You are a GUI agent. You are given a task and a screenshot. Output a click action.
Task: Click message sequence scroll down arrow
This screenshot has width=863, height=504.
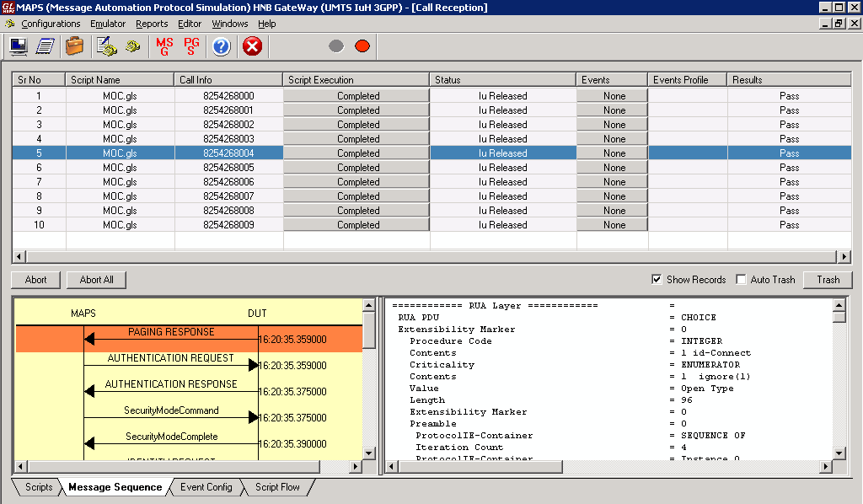click(369, 453)
